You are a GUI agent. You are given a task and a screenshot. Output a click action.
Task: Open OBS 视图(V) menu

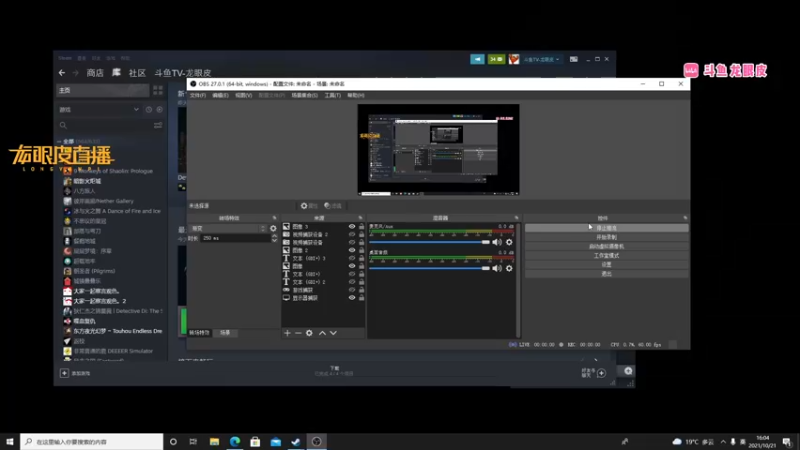(243, 95)
